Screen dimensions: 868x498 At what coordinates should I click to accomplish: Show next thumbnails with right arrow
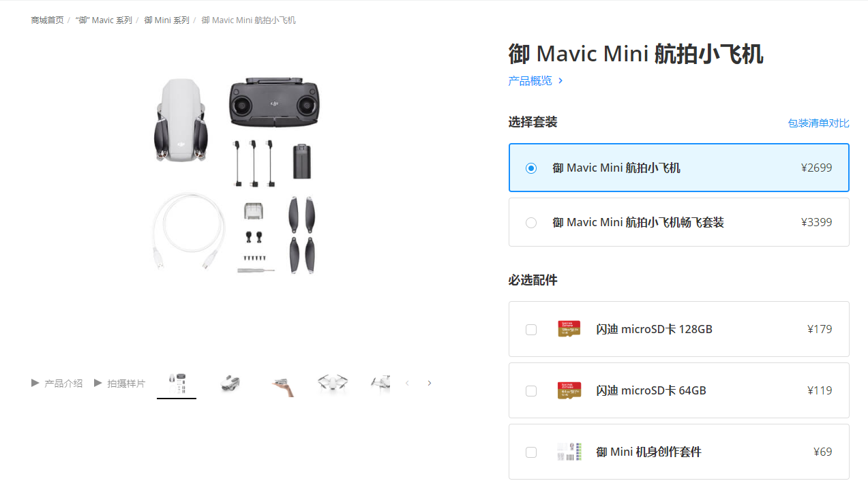[x=430, y=383]
